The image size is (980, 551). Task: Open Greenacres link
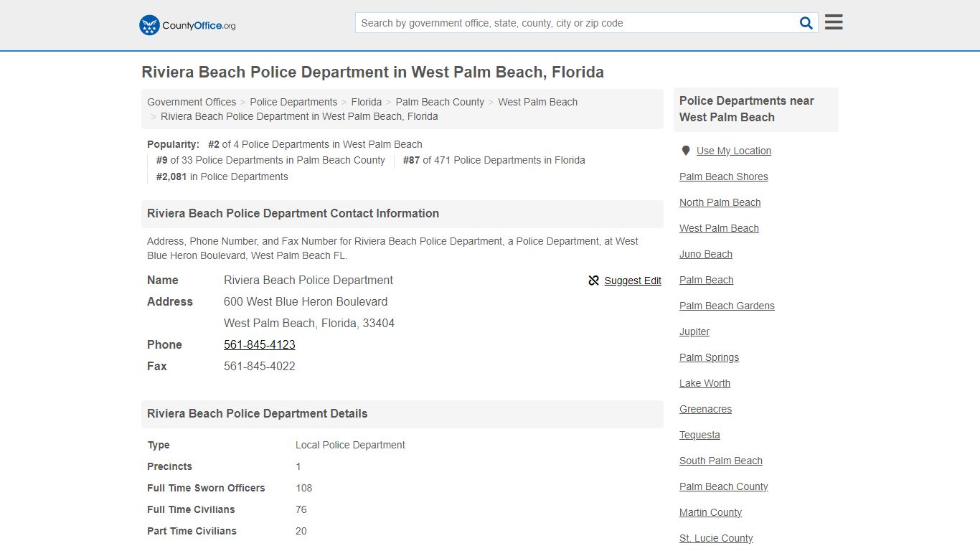tap(706, 409)
